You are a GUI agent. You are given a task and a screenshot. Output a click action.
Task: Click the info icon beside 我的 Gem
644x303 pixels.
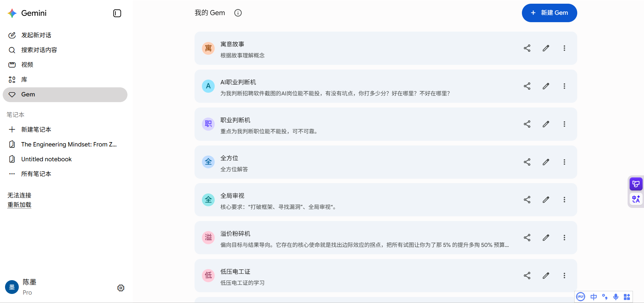pos(238,13)
